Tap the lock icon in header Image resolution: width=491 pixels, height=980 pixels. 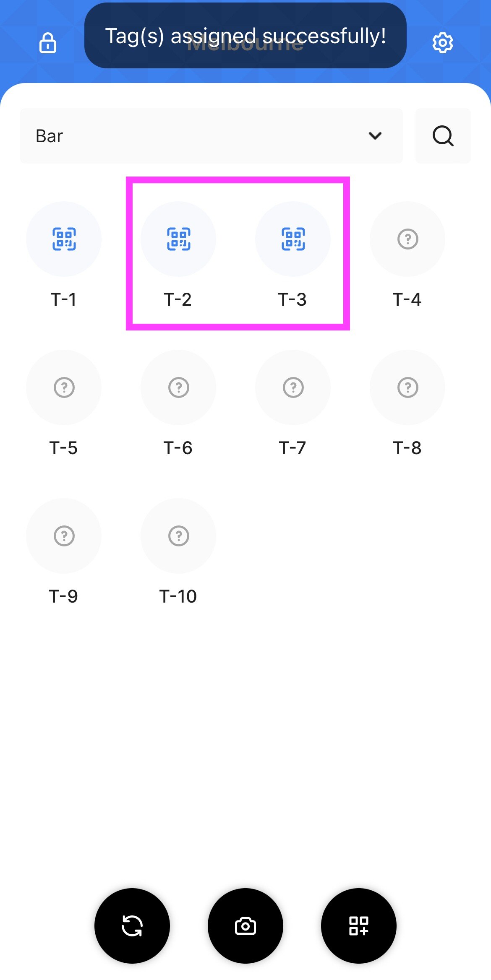click(x=47, y=43)
